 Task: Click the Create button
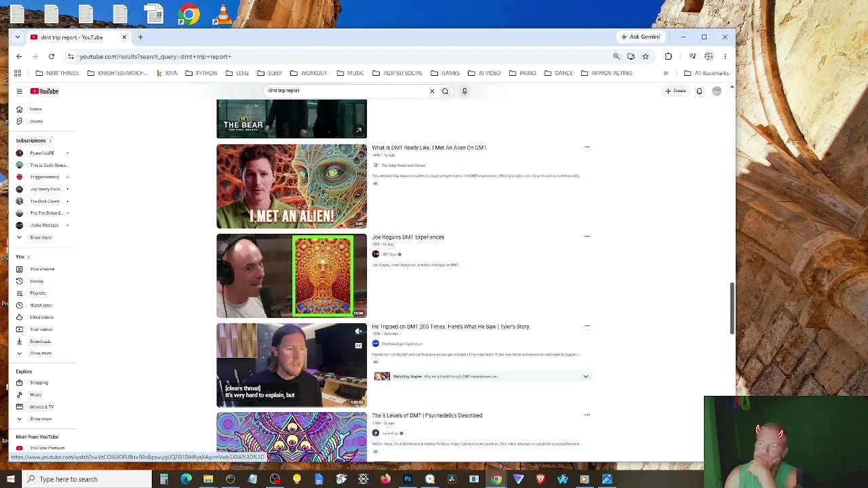tap(675, 91)
